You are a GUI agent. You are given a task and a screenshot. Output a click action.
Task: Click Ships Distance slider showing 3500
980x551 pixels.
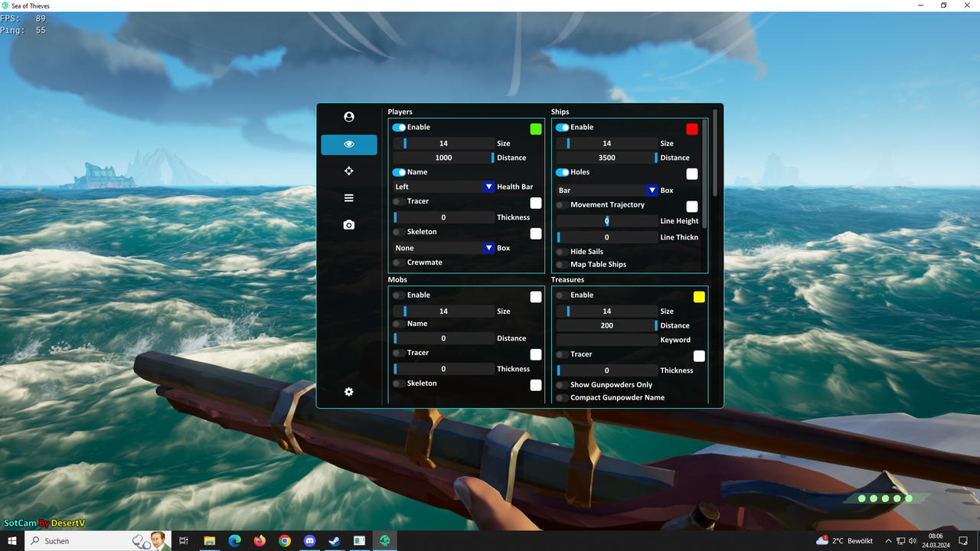607,158
